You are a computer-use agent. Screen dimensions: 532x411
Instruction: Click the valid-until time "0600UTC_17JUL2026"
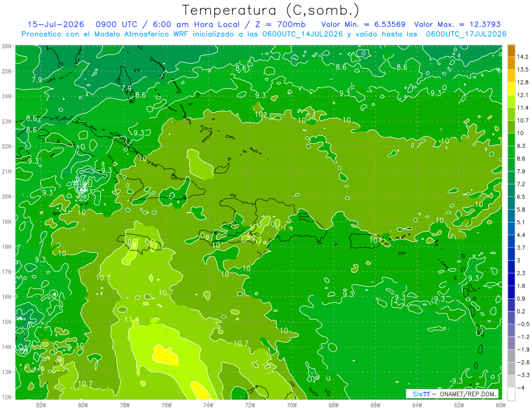(466, 34)
